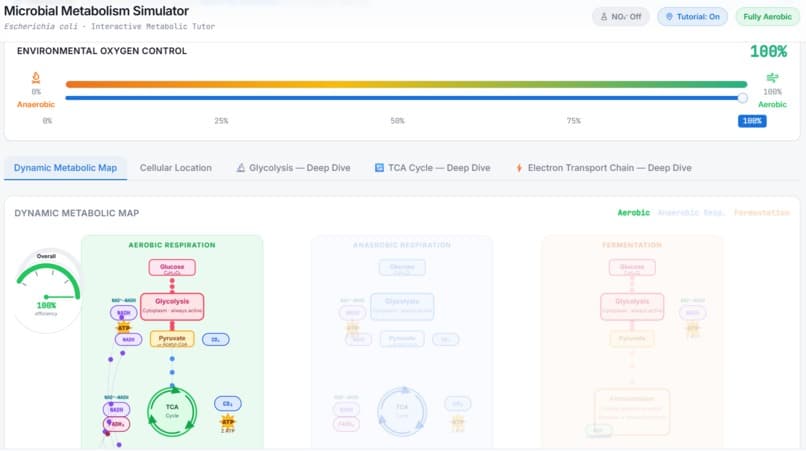Screen dimensions: 806x451
Task: Click the ATP starburst beside Glycolysis
Action: coord(123,327)
